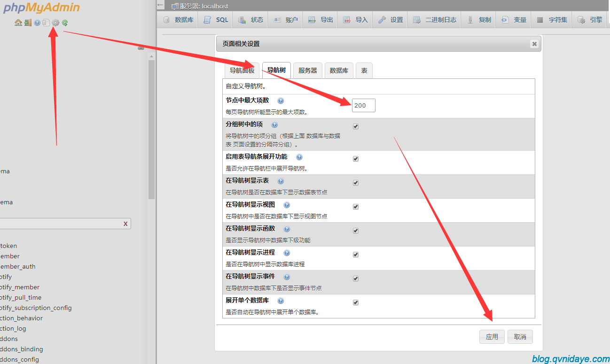Show help for 在导航树显示函数

[287, 229]
